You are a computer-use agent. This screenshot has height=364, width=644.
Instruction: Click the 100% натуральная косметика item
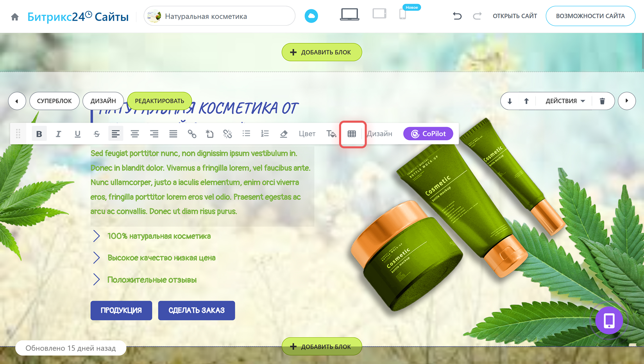159,236
